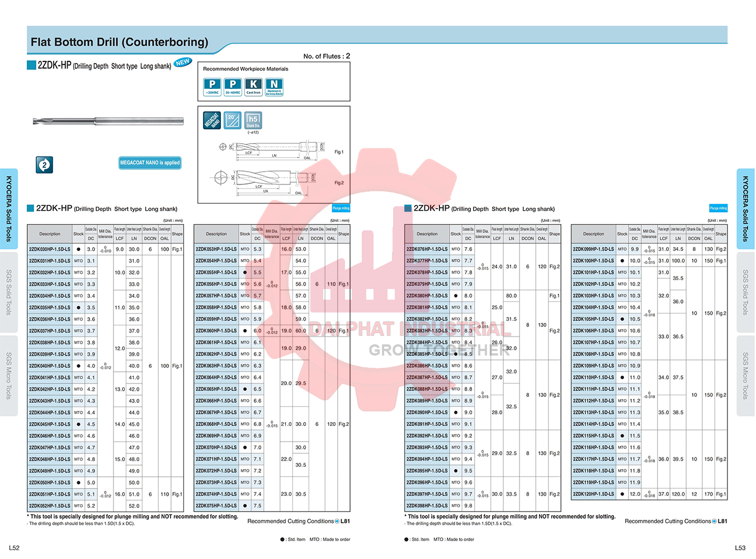This screenshot has height=559, width=756.
Task: Select the 2ZDK098HP-1.5D-LS description cell
Action: point(427,506)
